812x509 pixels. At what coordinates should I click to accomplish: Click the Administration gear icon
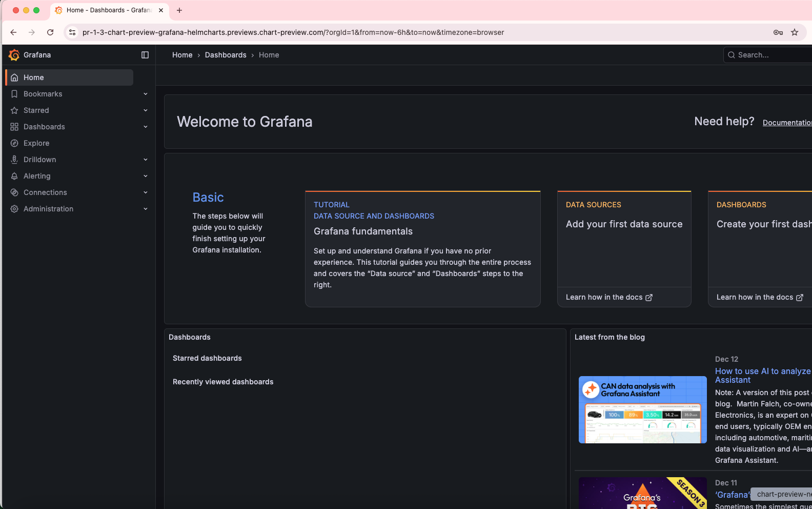click(x=14, y=209)
